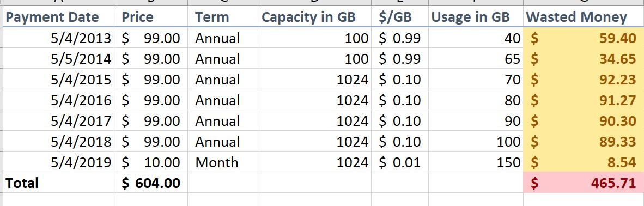
Task: Click the $604.00 total price cell
Action: click(x=151, y=183)
